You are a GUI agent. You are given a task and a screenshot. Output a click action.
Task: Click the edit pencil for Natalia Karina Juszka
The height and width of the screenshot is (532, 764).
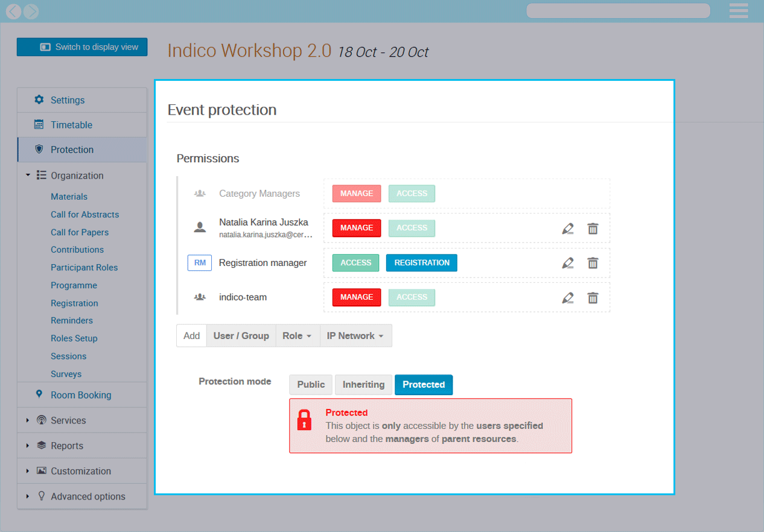(x=567, y=229)
